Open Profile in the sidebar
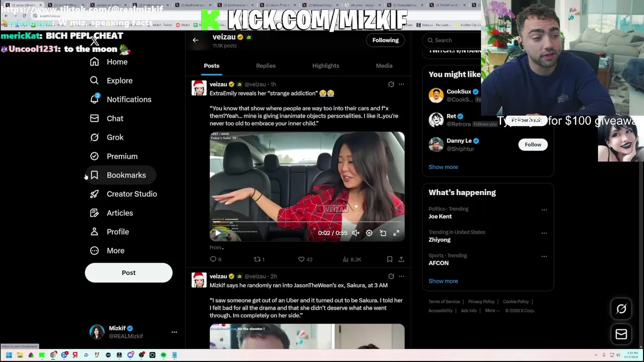The height and width of the screenshot is (362, 644). [109, 232]
